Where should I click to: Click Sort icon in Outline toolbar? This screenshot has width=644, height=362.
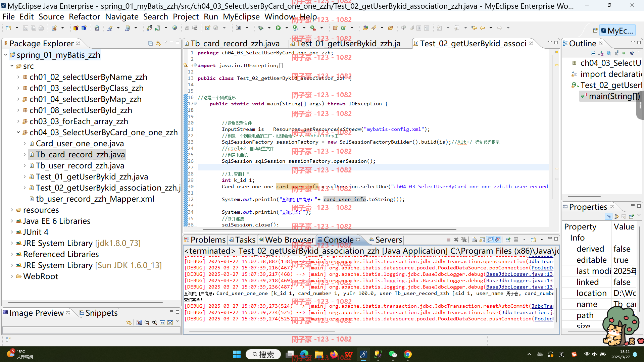coord(600,53)
